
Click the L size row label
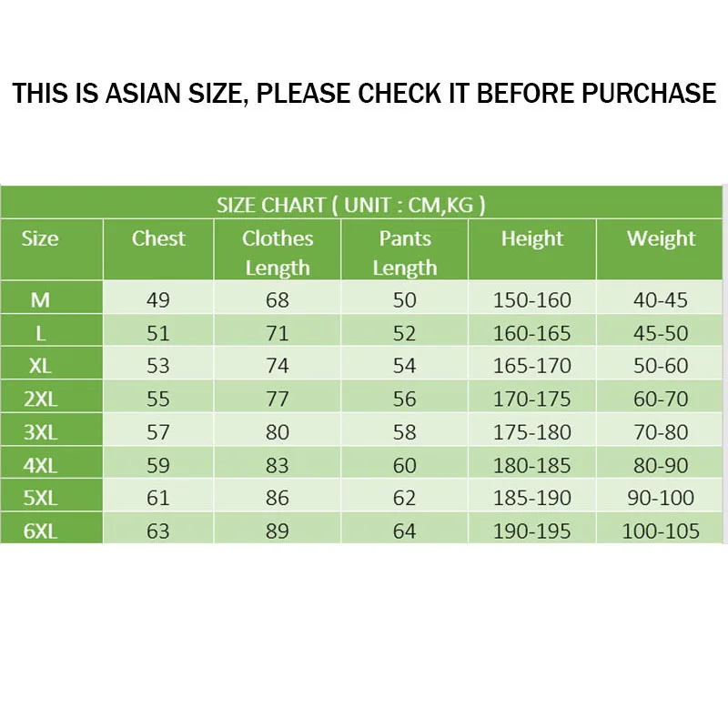[x=40, y=333]
